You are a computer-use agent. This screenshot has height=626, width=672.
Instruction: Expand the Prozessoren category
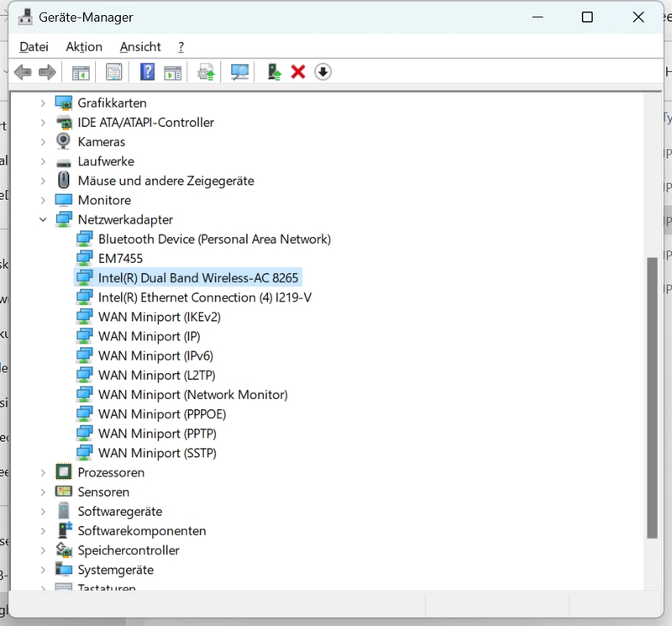pyautogui.click(x=43, y=472)
